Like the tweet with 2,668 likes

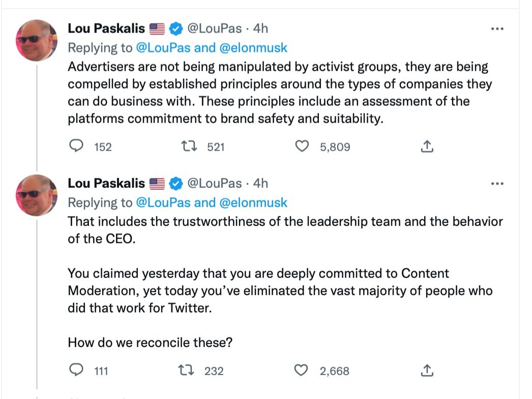pyautogui.click(x=302, y=370)
